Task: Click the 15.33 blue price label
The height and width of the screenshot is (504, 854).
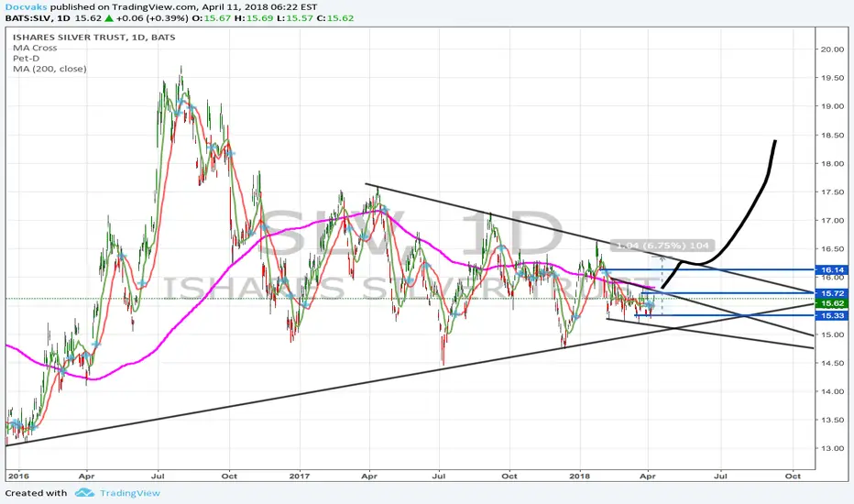Action: [x=832, y=315]
